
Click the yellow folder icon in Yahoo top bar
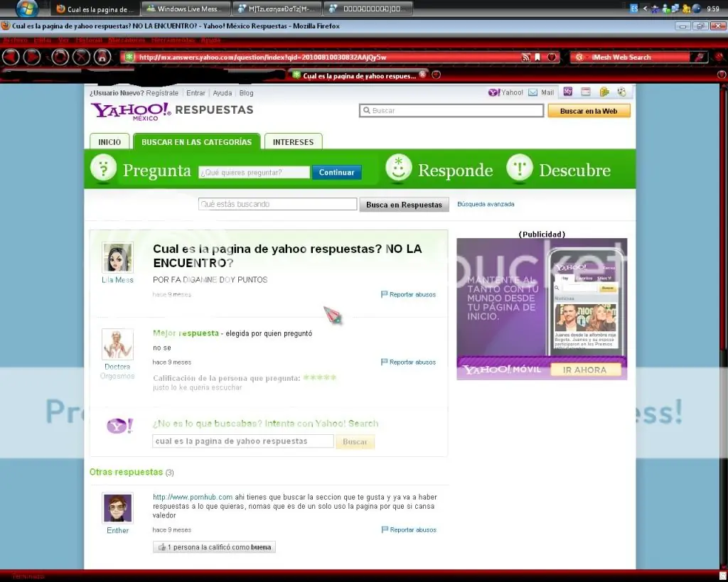604,92
